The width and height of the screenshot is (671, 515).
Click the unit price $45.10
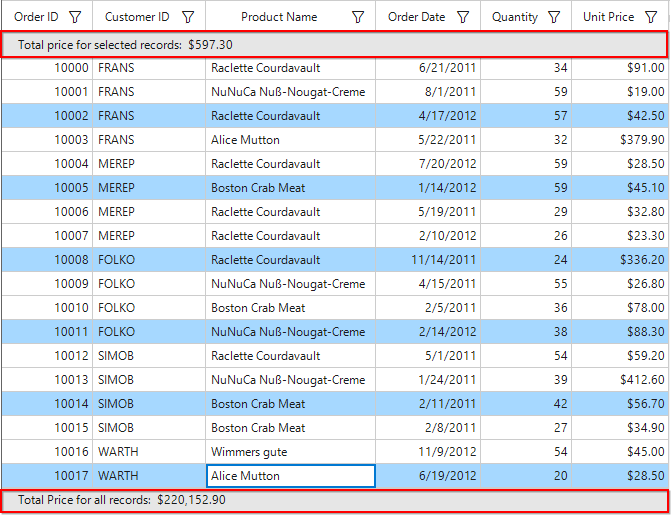[620, 188]
